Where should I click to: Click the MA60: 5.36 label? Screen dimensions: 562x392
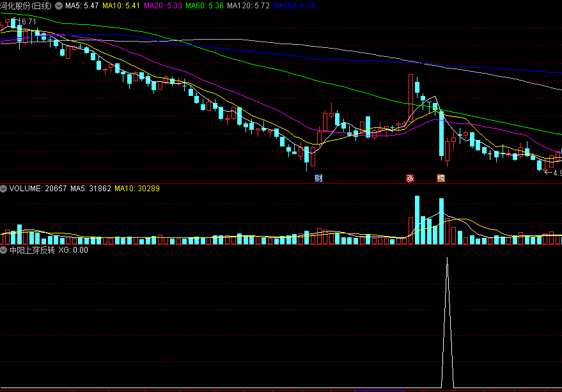click(x=205, y=6)
